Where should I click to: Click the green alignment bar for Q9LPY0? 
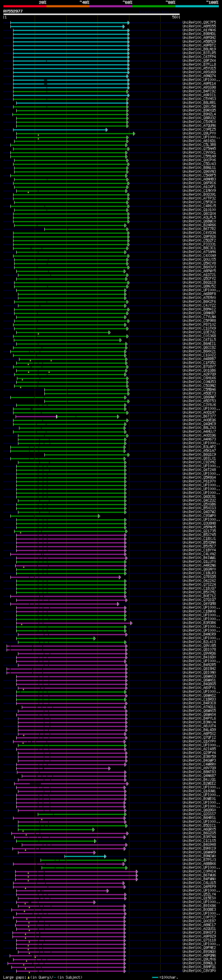[76, 133]
